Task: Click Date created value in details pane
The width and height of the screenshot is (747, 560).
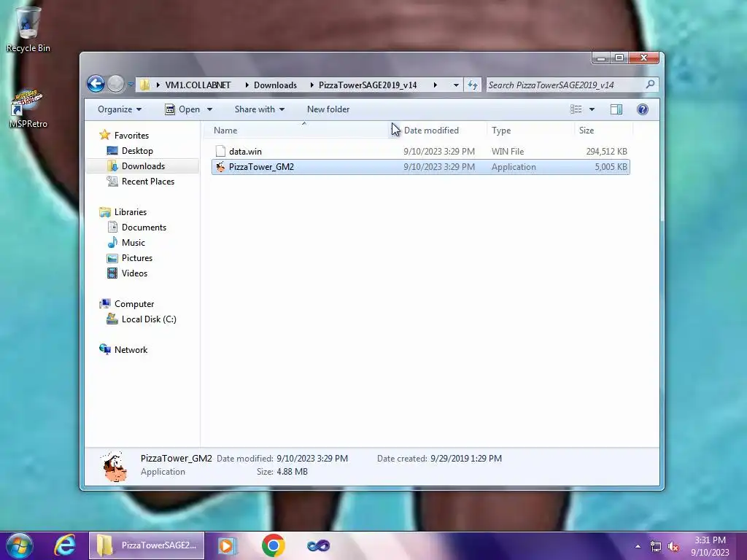Action: pyautogui.click(x=465, y=458)
